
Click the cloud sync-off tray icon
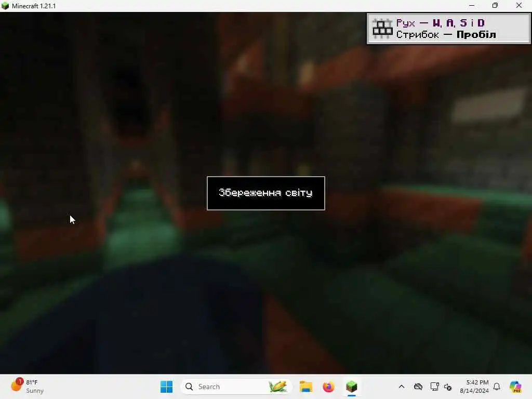pos(418,387)
